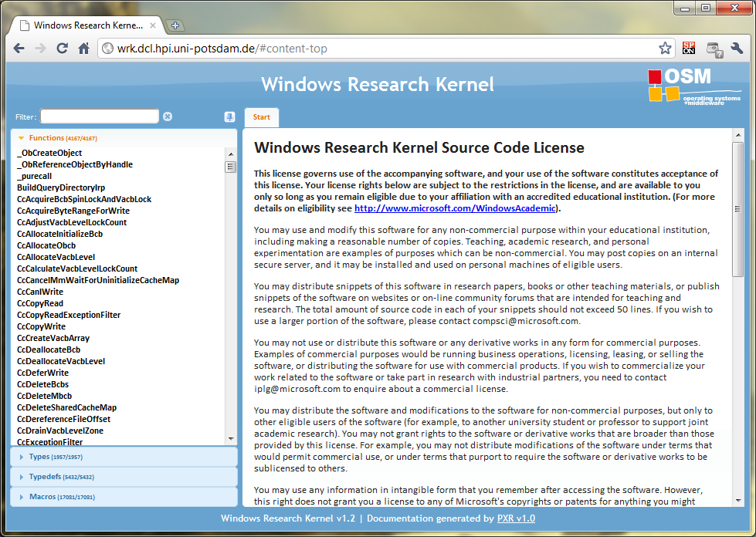Click into the Filter input field
The width and height of the screenshot is (756, 537).
tap(100, 116)
